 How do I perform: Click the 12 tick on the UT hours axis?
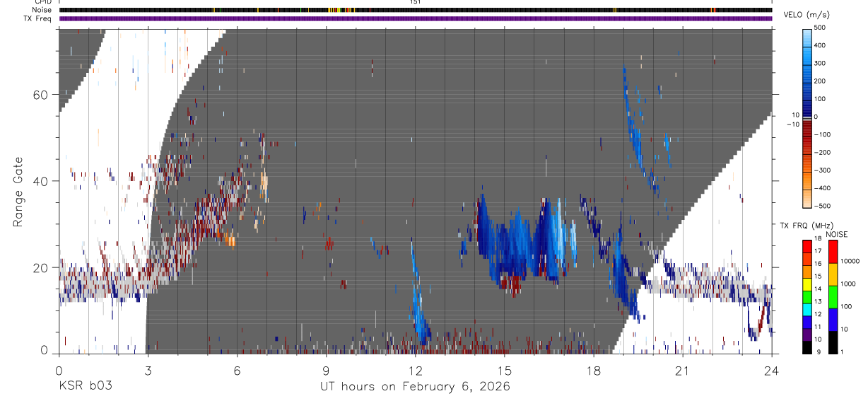[x=415, y=370]
